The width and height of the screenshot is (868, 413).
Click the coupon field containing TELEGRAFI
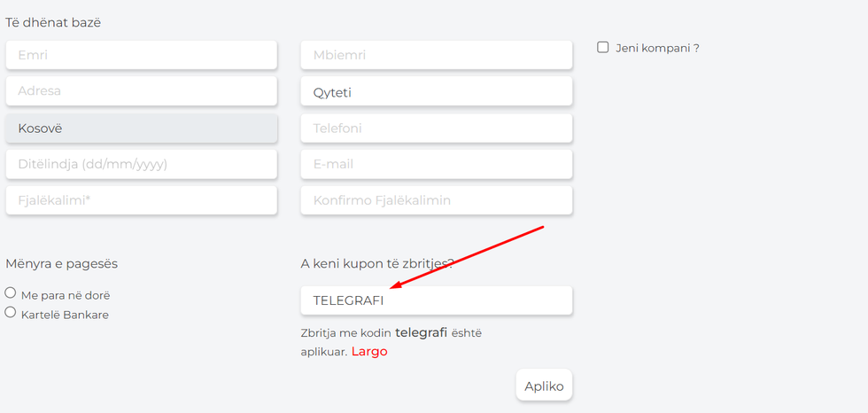click(x=436, y=300)
